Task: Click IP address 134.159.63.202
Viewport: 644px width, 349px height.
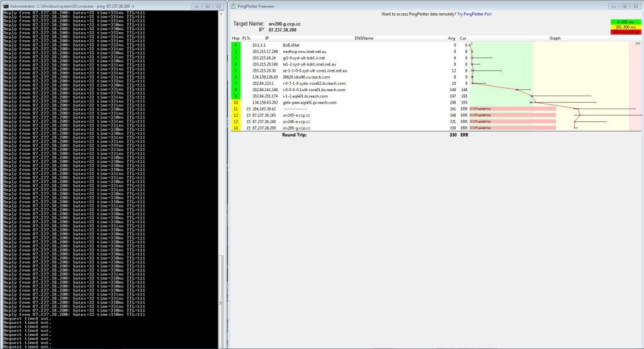Action: click(x=265, y=102)
